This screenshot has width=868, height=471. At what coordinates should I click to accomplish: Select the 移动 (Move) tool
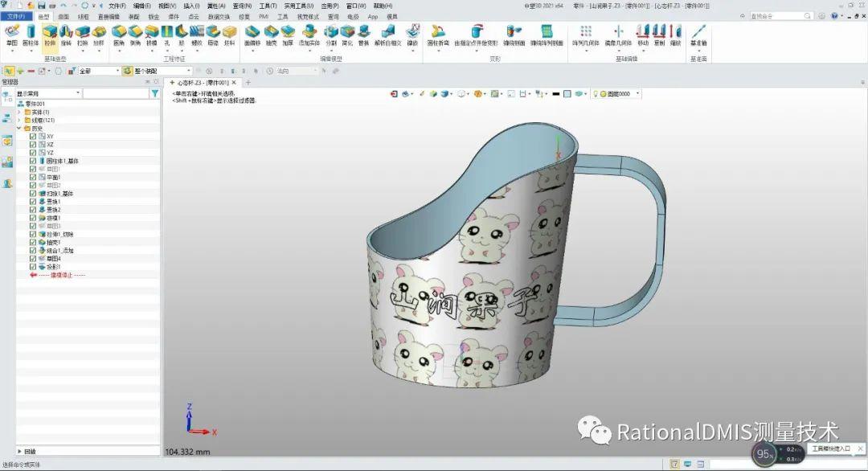coord(643,35)
